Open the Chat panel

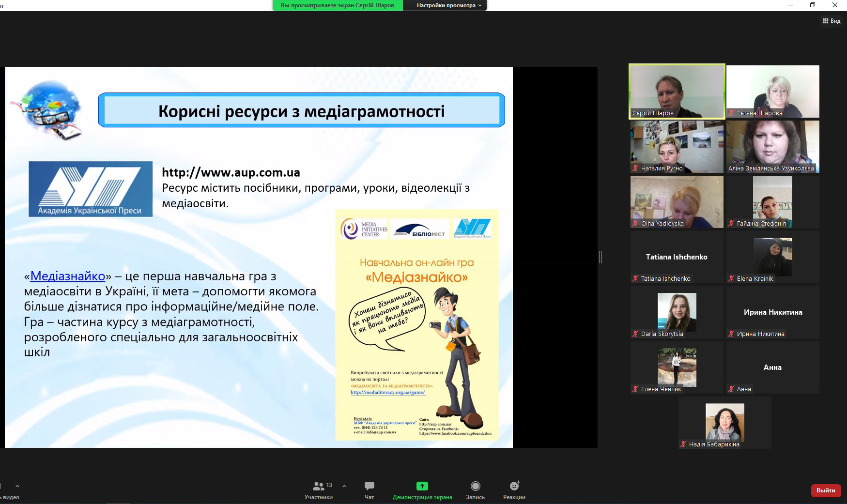tap(369, 486)
